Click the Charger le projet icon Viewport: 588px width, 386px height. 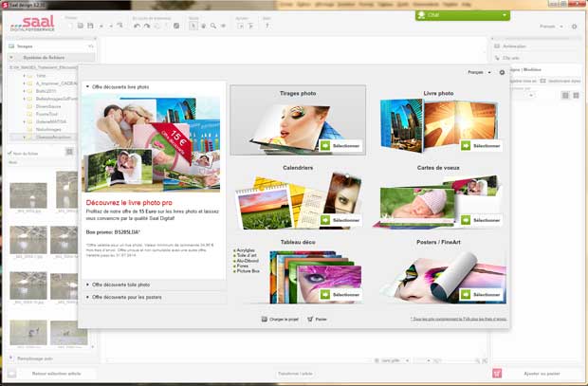pyautogui.click(x=263, y=319)
